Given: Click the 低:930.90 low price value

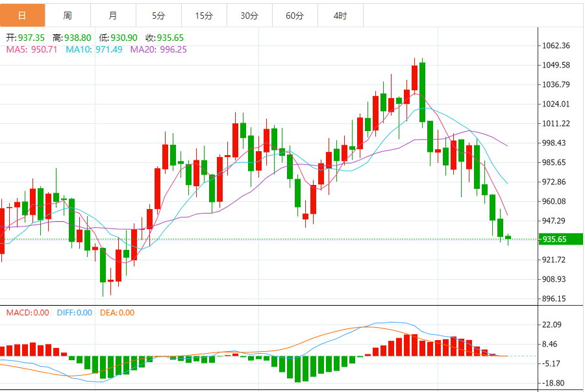Looking at the screenshot, I should (118, 38).
